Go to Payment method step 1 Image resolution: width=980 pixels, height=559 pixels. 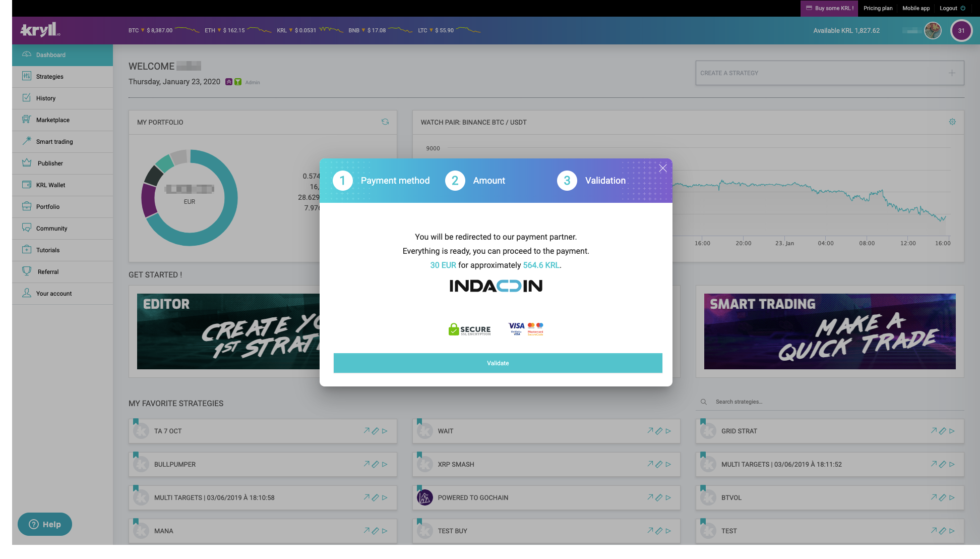(x=381, y=181)
